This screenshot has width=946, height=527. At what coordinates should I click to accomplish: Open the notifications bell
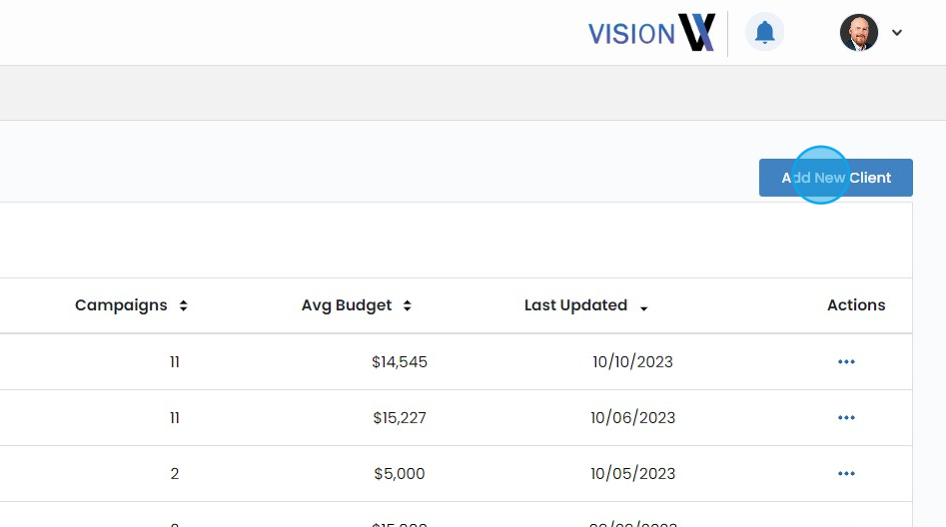[765, 33]
